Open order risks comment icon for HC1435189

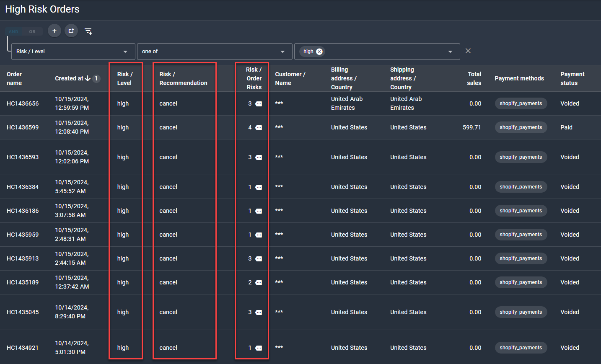coord(259,283)
